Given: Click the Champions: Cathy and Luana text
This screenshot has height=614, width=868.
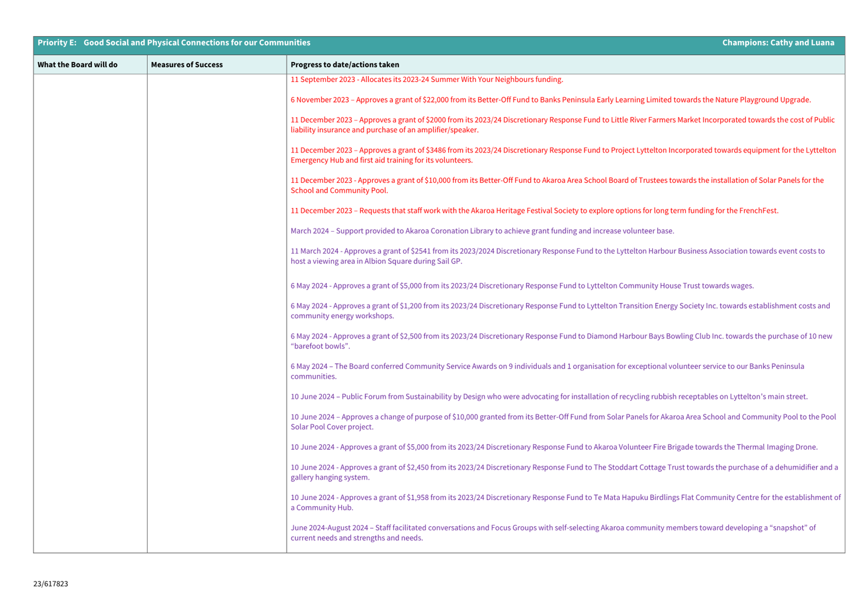Looking at the screenshot, I should [778, 43].
